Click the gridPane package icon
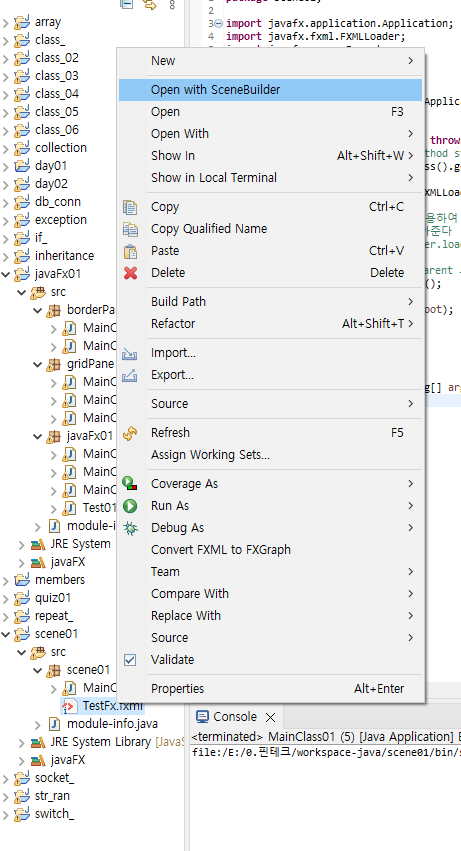 (54, 364)
